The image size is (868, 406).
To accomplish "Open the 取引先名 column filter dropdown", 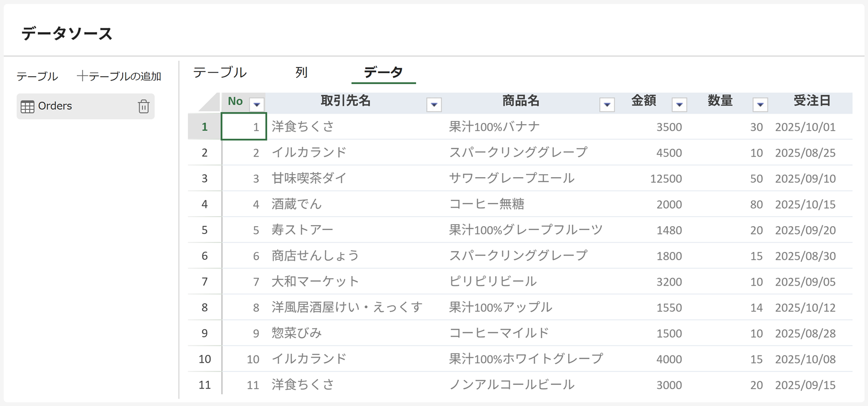I will (434, 104).
